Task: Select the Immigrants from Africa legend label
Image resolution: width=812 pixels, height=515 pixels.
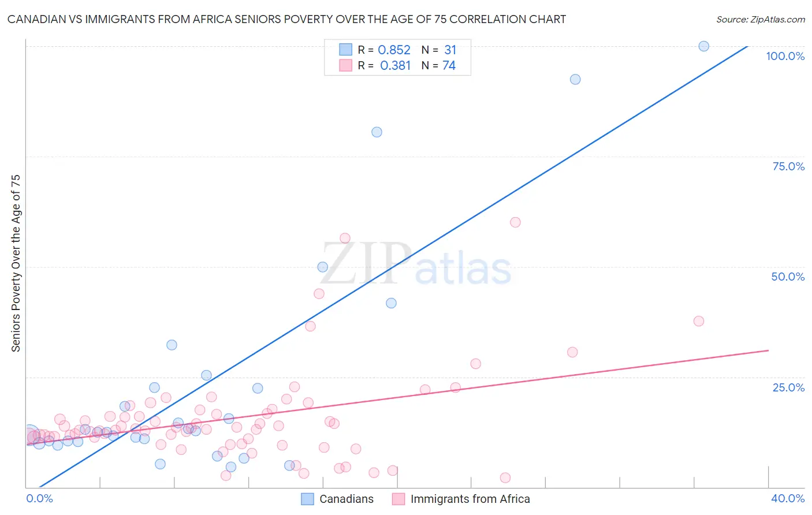Action: pyautogui.click(x=470, y=499)
